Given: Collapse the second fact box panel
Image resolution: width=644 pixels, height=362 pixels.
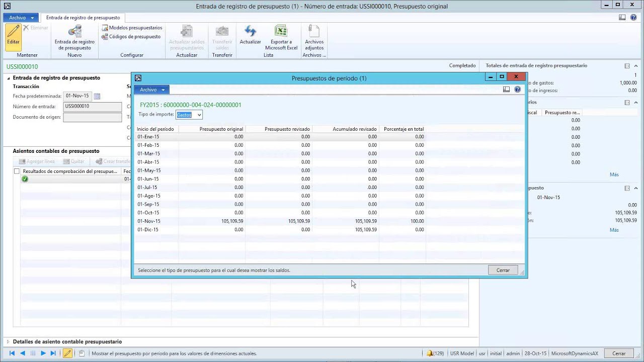Looking at the screenshot, I should coord(636,102).
